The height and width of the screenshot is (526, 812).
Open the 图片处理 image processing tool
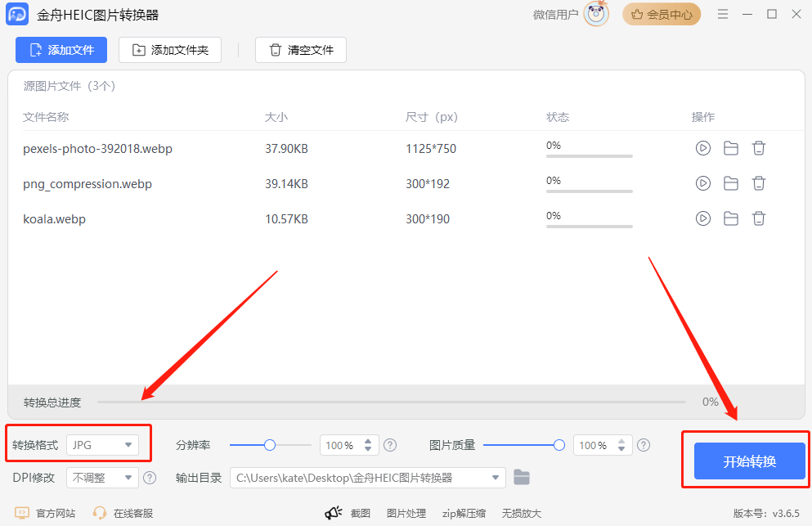click(x=406, y=513)
